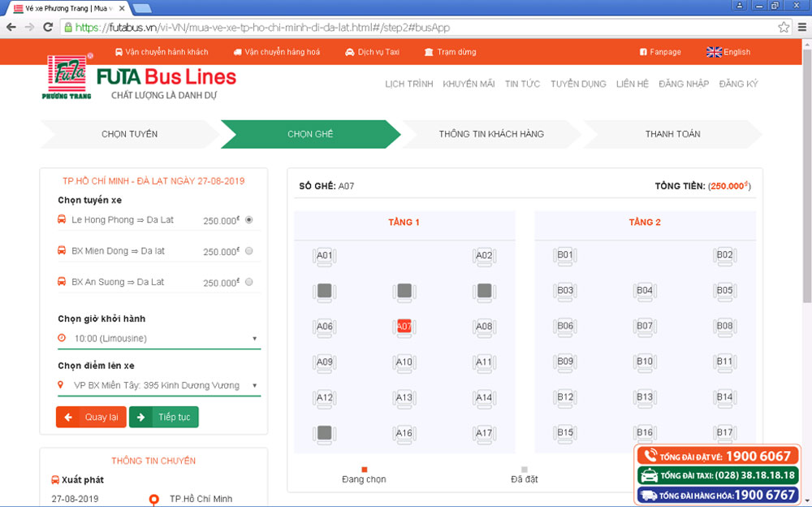812x507 pixels.
Task: Deselect the highlighted seat A07
Action: tap(404, 327)
